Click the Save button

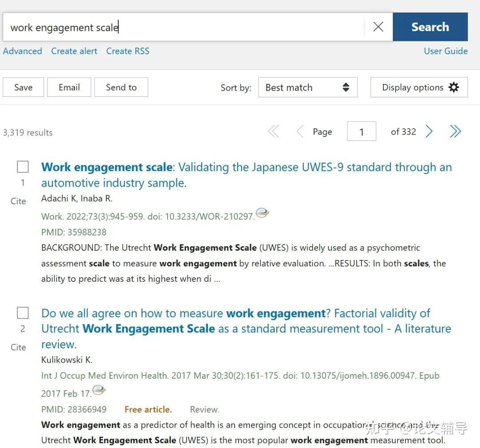[23, 88]
